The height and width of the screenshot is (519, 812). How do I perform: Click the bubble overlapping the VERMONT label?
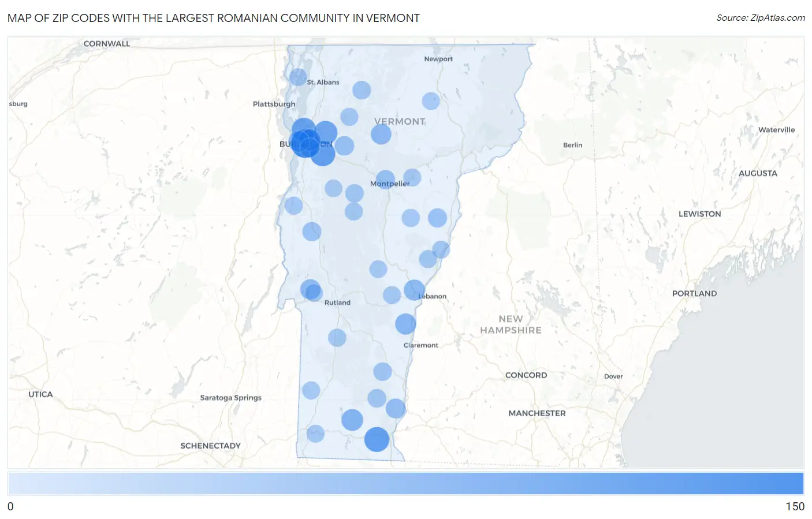point(381,134)
